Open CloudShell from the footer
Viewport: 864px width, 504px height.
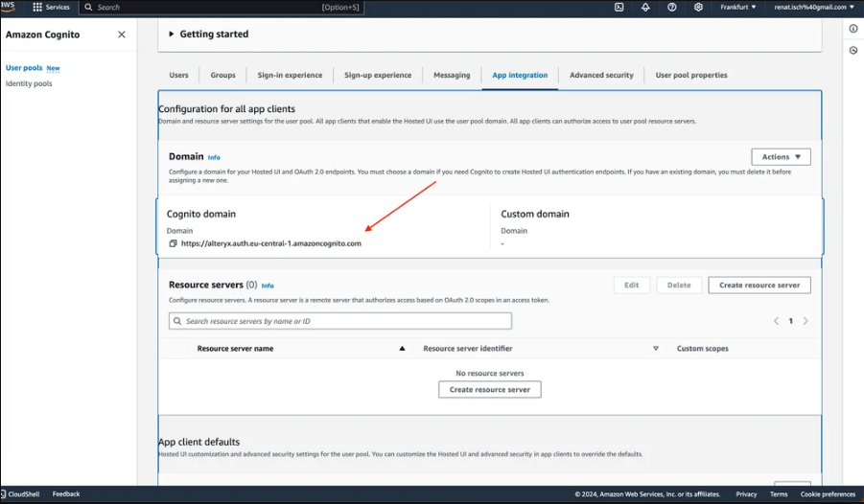coord(20,493)
